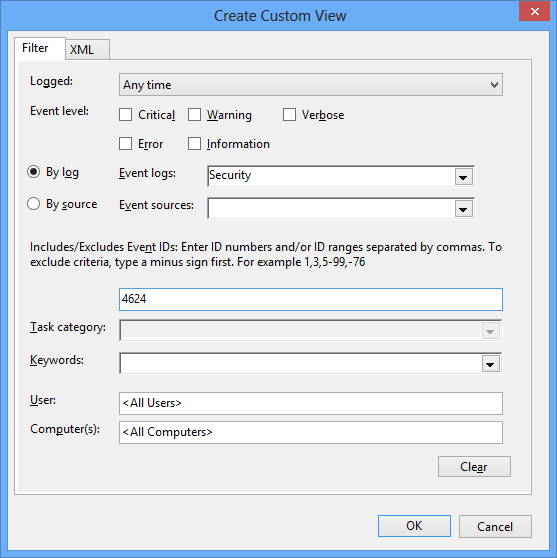Click the User field showing All Users
Image resolution: width=557 pixels, height=558 pixels.
[x=311, y=403]
